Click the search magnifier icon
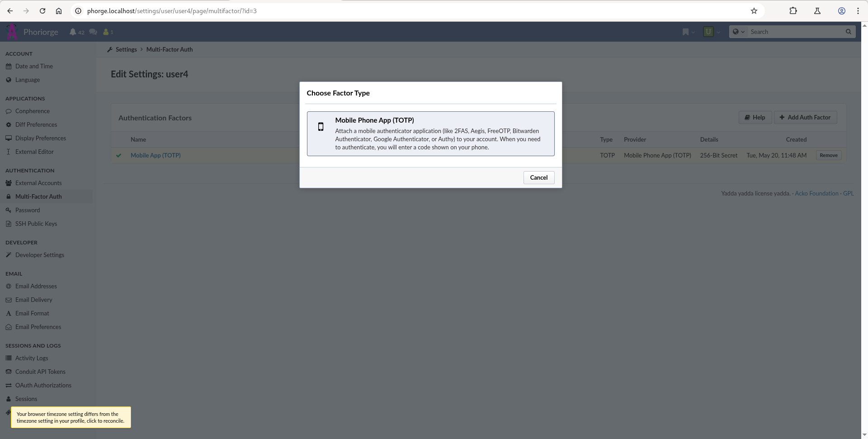 click(x=849, y=32)
